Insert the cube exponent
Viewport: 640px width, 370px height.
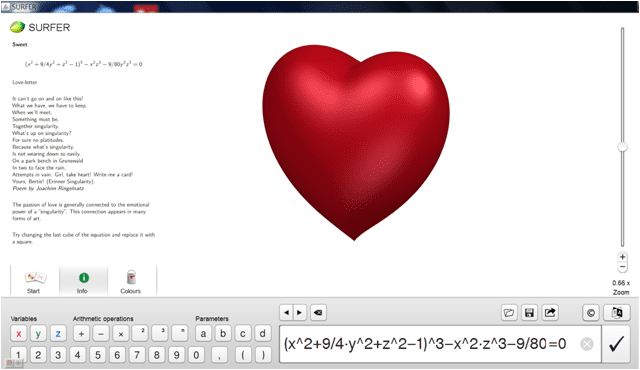point(160,334)
